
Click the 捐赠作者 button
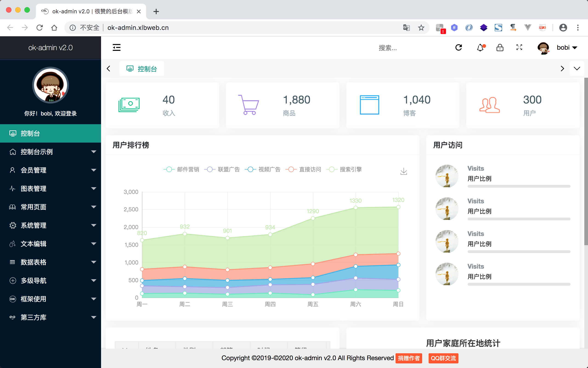pos(409,358)
